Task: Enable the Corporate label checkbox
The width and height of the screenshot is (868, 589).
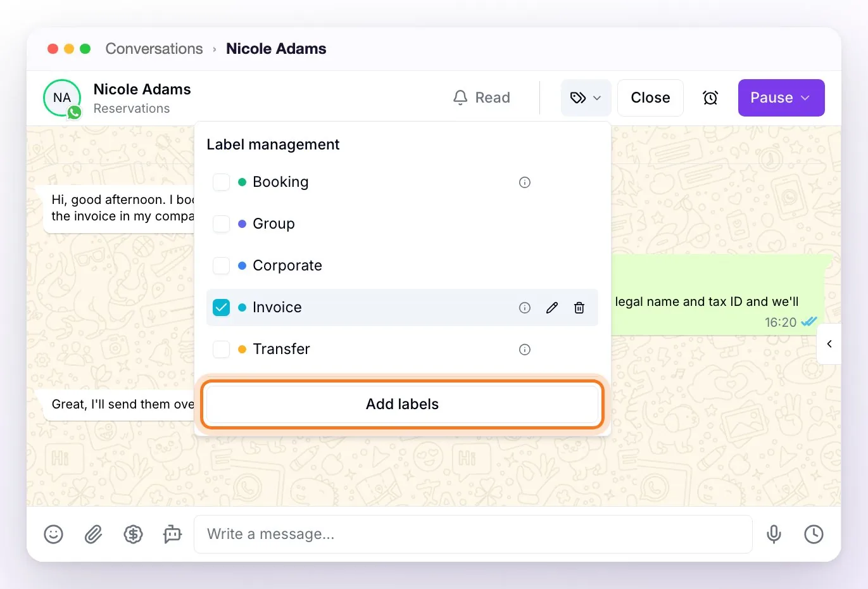Action: 221,266
